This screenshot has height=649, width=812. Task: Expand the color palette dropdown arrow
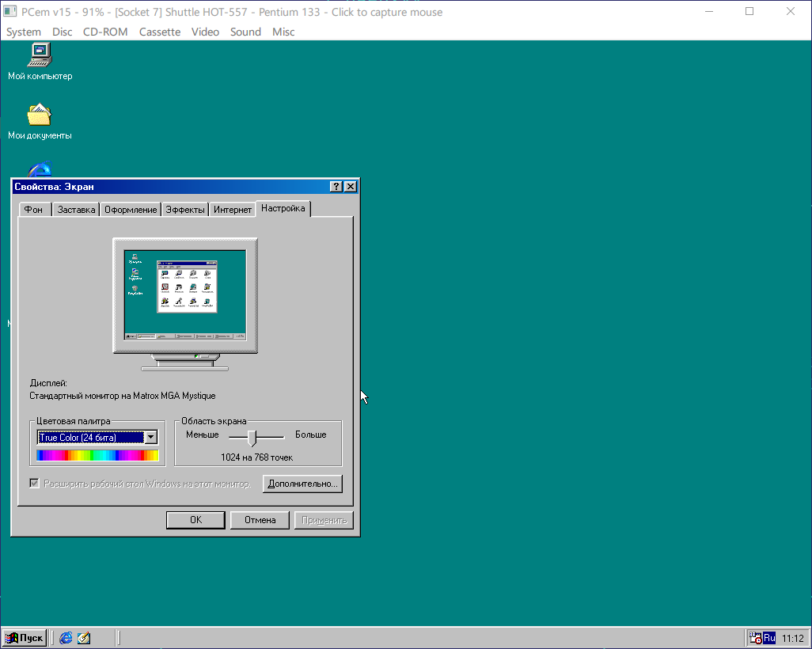tap(151, 438)
